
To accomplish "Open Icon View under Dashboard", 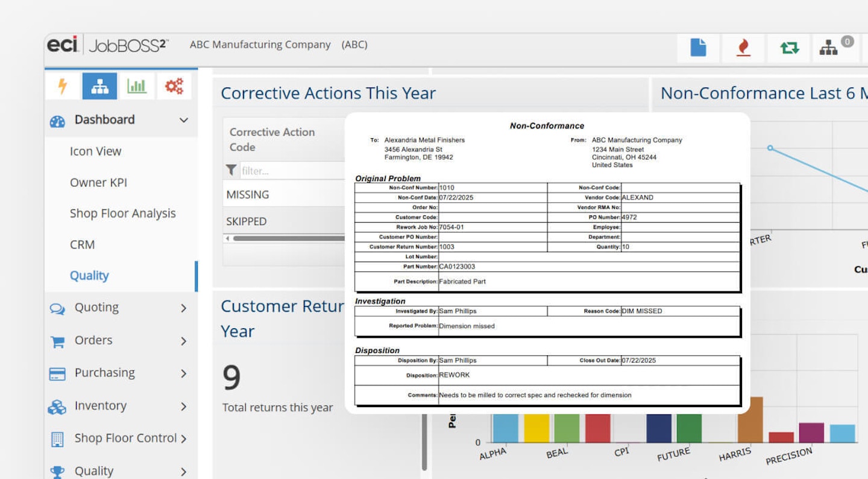I will [95, 151].
